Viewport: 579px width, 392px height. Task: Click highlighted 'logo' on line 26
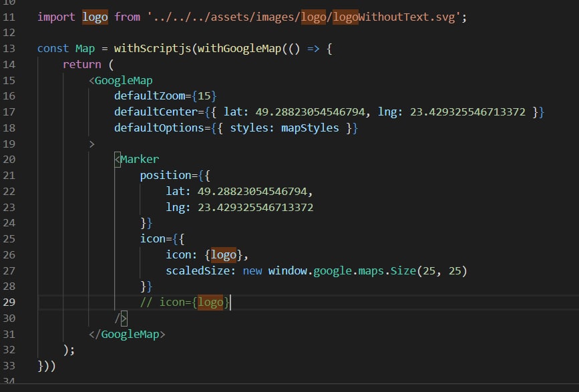click(224, 255)
